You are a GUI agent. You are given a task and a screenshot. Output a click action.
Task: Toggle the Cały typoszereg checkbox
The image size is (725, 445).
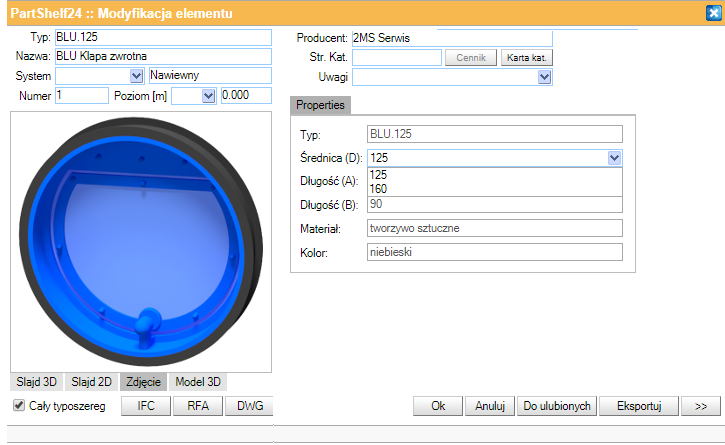pyautogui.click(x=19, y=405)
